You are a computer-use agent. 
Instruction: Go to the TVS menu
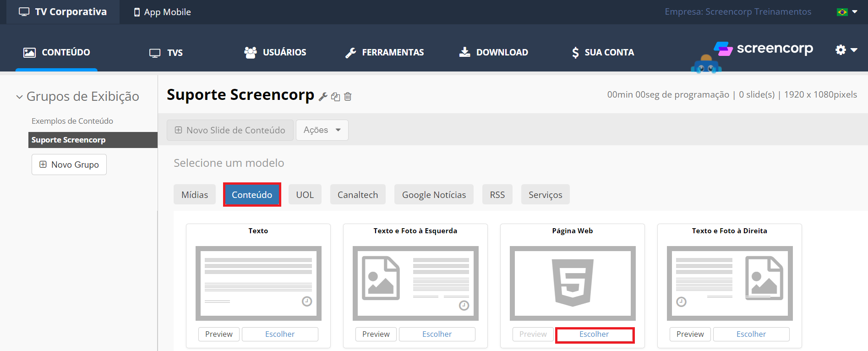[166, 53]
